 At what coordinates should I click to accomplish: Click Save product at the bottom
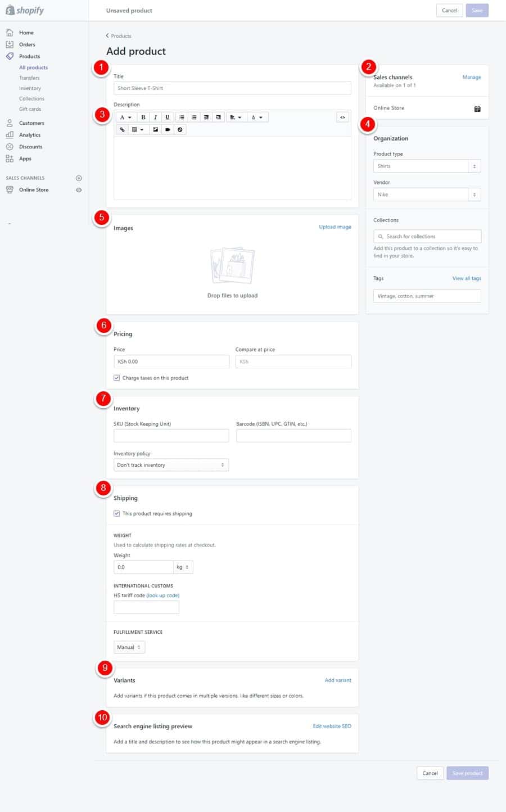click(x=467, y=773)
